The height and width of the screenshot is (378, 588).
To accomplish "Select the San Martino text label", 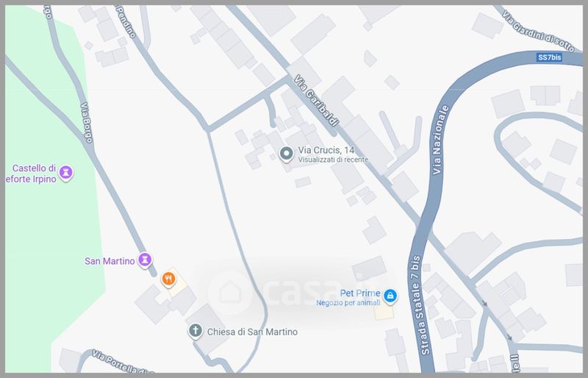I will click(x=110, y=261).
